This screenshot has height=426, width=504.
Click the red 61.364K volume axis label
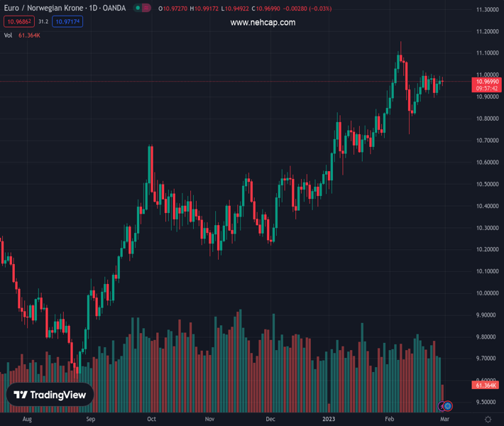click(x=486, y=385)
